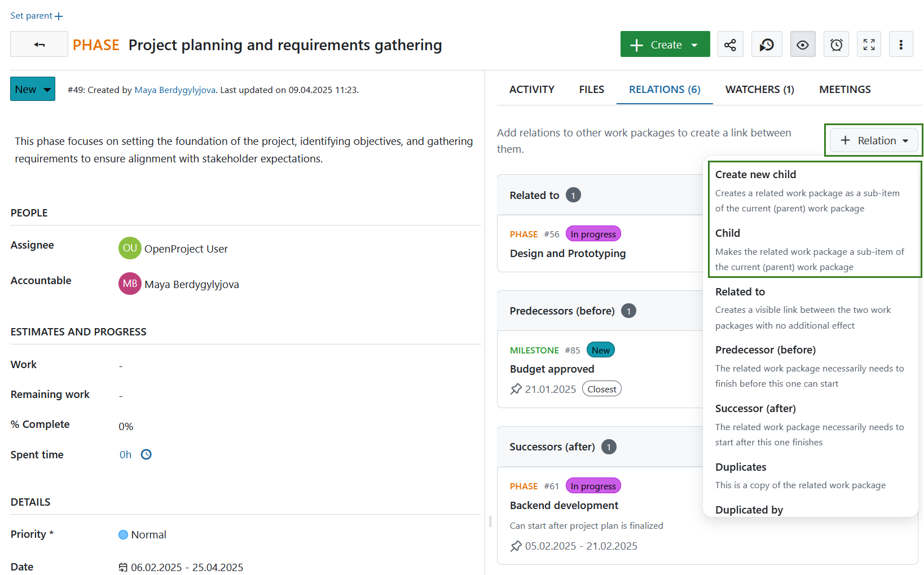The height and width of the screenshot is (575, 924).
Task: Click pin icon next to 21.01.2025
Action: coord(516,389)
